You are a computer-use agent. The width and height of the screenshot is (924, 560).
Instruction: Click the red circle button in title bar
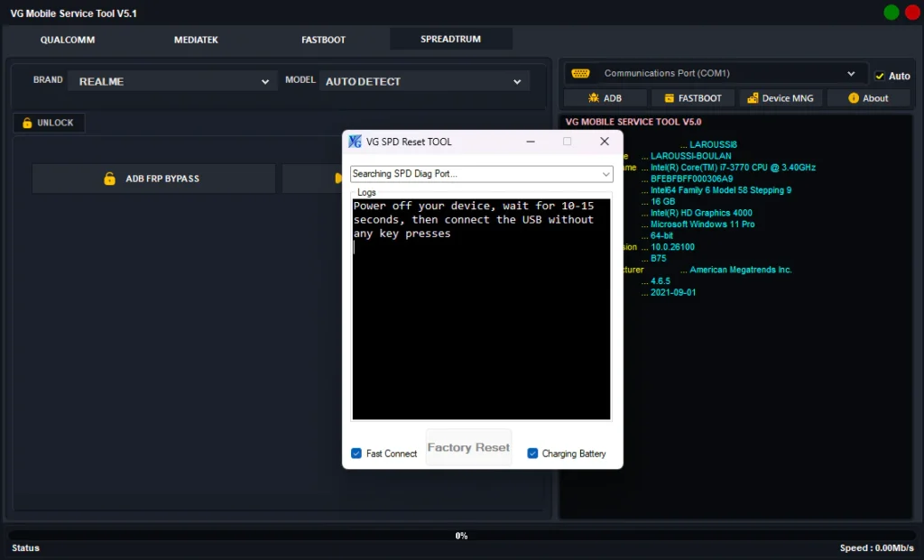point(912,13)
